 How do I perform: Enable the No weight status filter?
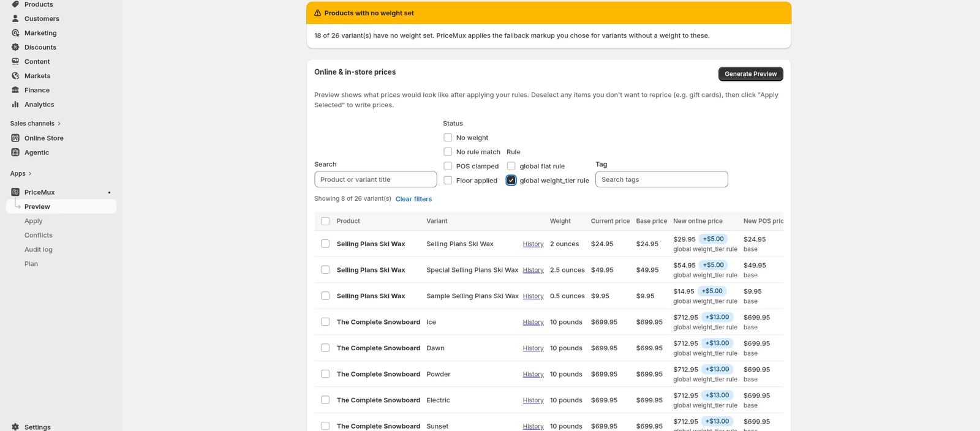pos(448,138)
